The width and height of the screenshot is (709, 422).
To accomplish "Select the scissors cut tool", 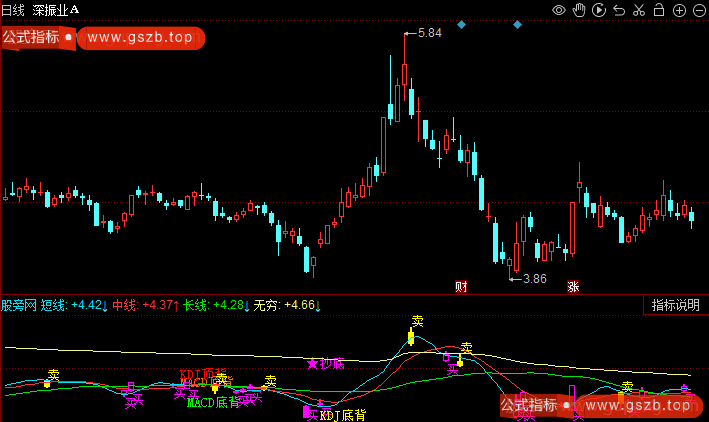I will point(639,11).
